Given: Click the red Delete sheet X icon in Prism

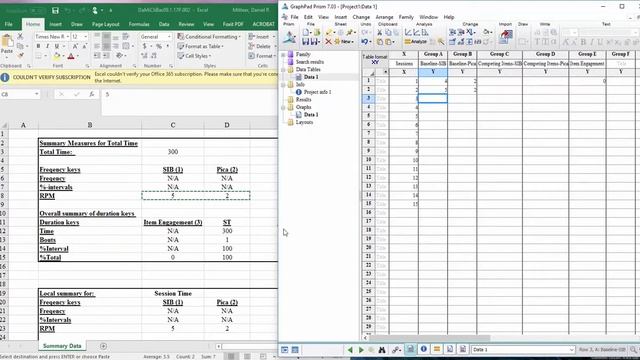Looking at the screenshot, I should [x=328, y=42].
